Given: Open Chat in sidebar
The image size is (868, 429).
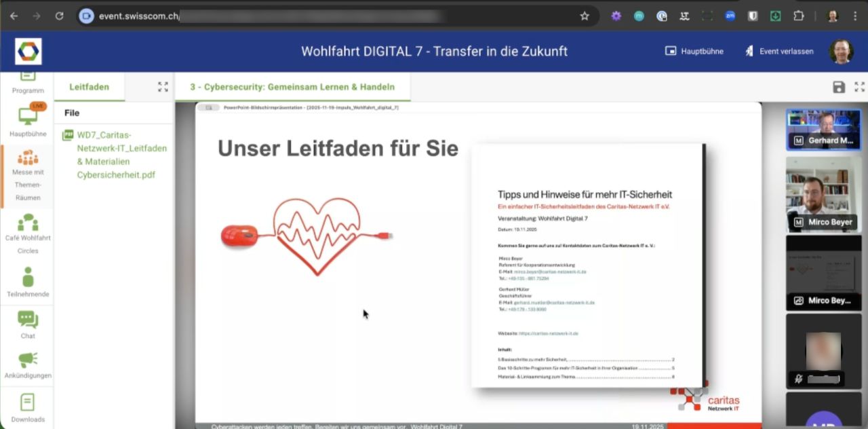Looking at the screenshot, I should 28,324.
